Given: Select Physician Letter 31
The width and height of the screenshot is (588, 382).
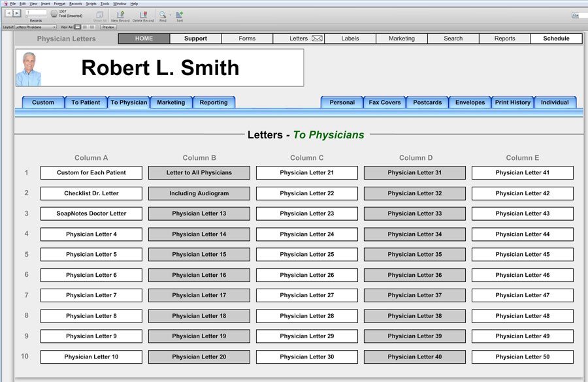Looking at the screenshot, I should pos(415,173).
